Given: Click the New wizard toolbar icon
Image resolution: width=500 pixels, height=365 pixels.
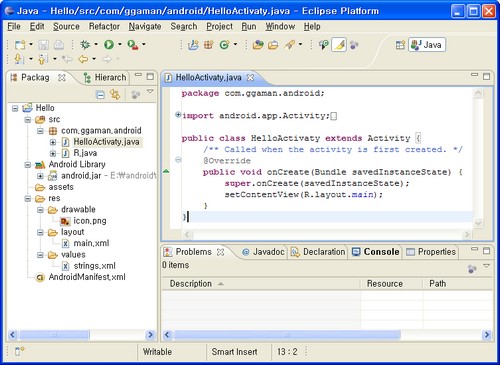Looking at the screenshot, I should [x=20, y=44].
